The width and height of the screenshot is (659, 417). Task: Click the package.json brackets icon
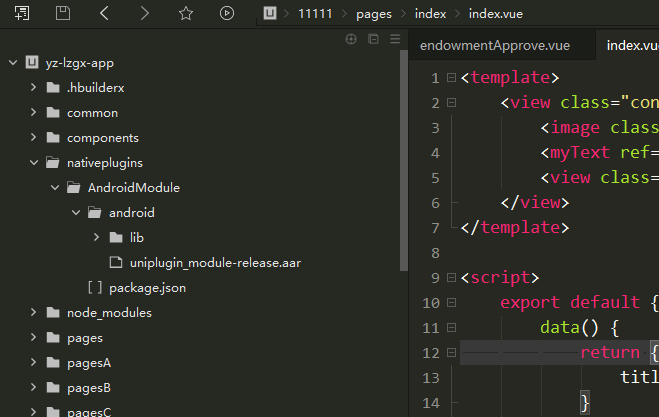click(95, 288)
